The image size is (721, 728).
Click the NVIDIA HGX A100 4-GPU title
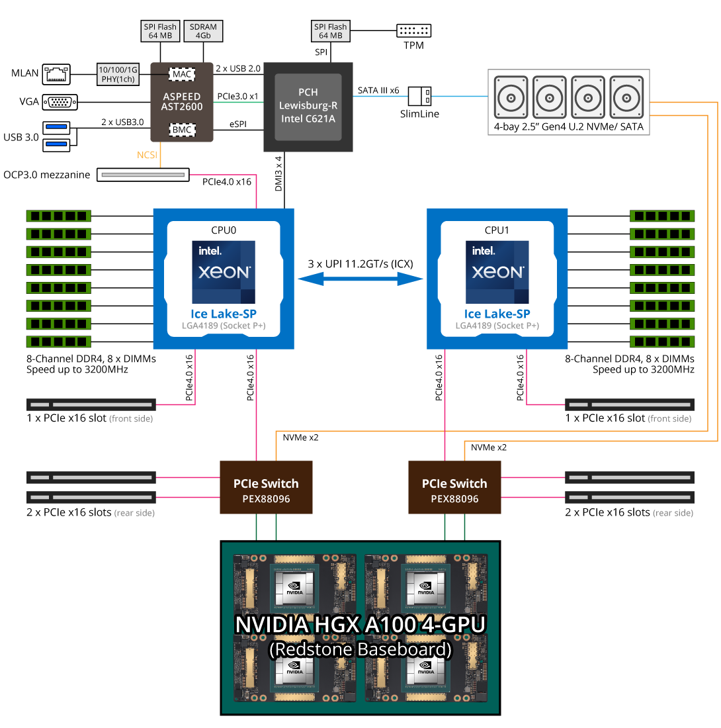coord(360,624)
